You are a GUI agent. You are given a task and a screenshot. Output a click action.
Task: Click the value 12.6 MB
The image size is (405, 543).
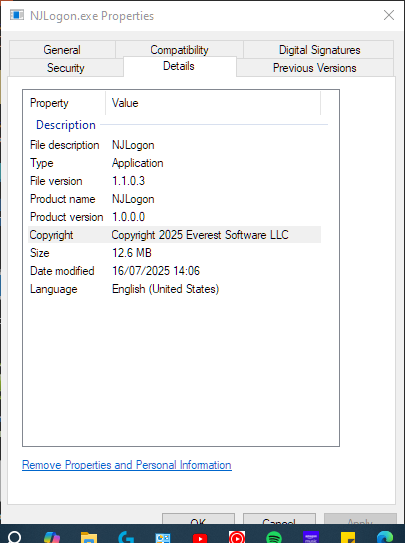coord(132,253)
